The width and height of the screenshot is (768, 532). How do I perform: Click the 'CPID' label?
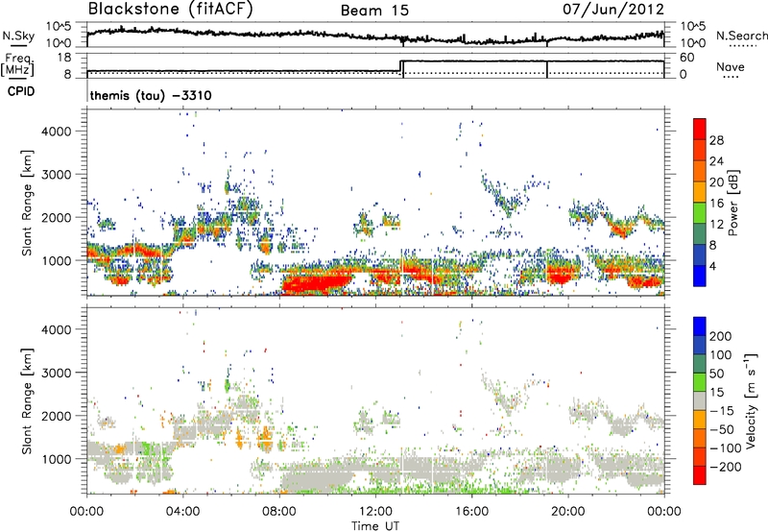[x=21, y=91]
